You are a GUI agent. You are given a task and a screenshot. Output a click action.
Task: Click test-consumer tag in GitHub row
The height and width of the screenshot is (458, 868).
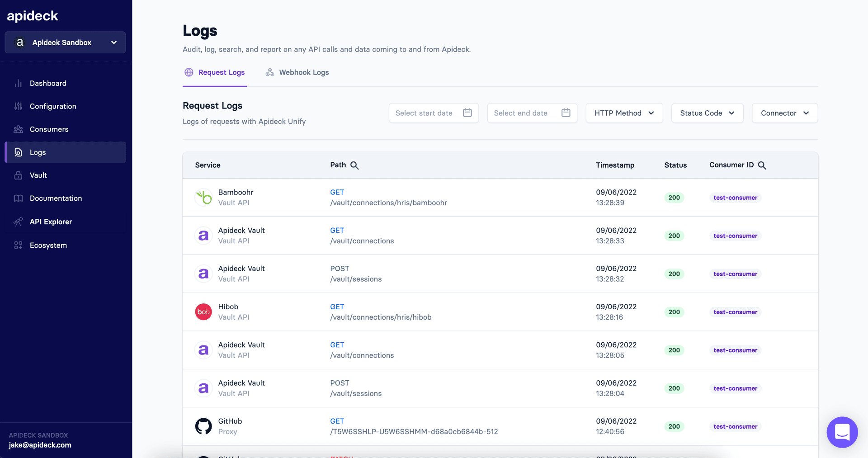point(735,426)
